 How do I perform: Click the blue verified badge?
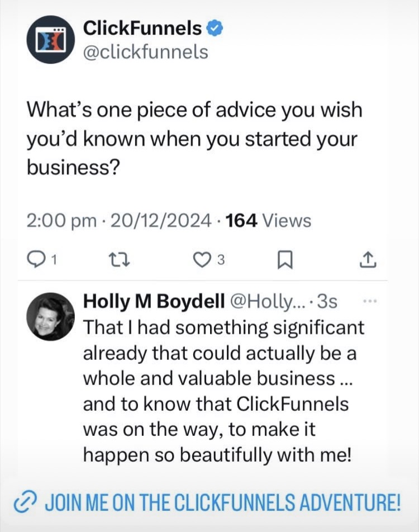tap(215, 27)
